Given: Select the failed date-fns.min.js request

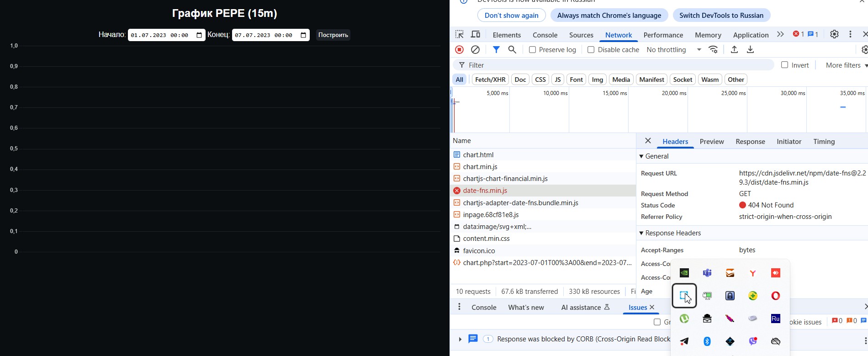Looking at the screenshot, I should click(543, 191).
